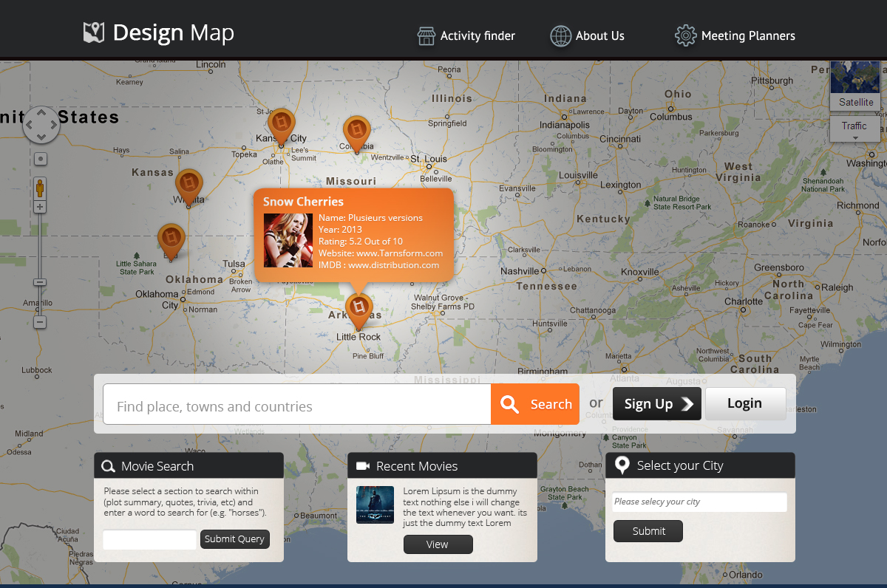Click View under Lorem Lipsum movie description
The width and height of the screenshot is (887, 588).
coord(438,544)
